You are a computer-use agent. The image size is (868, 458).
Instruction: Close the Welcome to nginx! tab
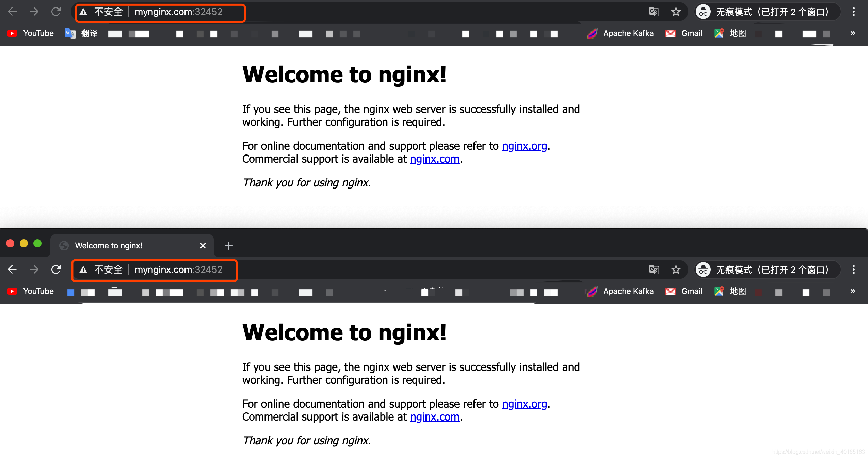(x=203, y=246)
